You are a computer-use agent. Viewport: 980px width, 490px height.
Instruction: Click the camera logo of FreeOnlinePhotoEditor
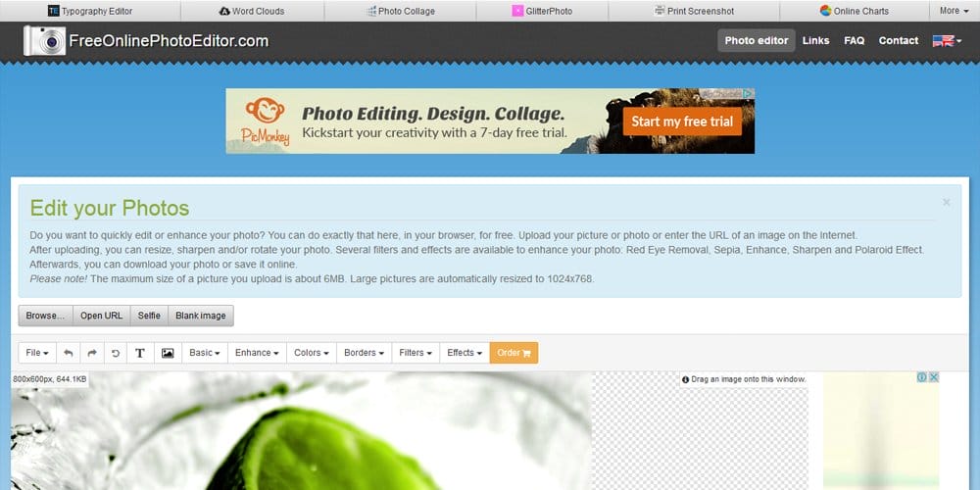[44, 40]
